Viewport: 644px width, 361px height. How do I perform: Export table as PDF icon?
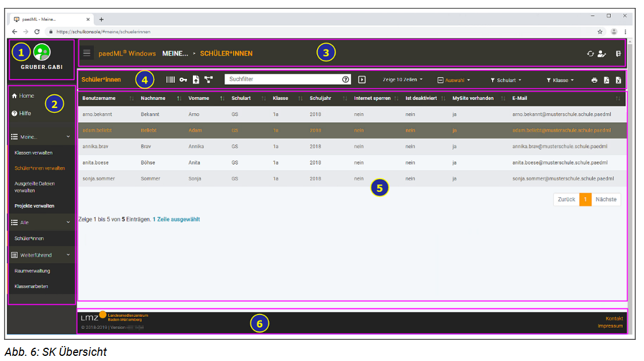[607, 80]
